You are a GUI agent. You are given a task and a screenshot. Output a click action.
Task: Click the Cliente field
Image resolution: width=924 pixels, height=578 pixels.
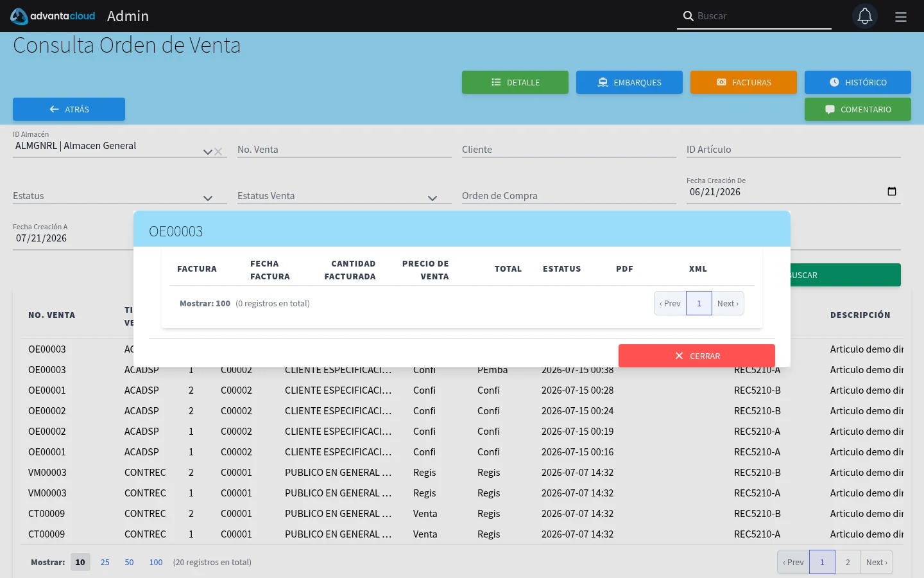point(569,150)
